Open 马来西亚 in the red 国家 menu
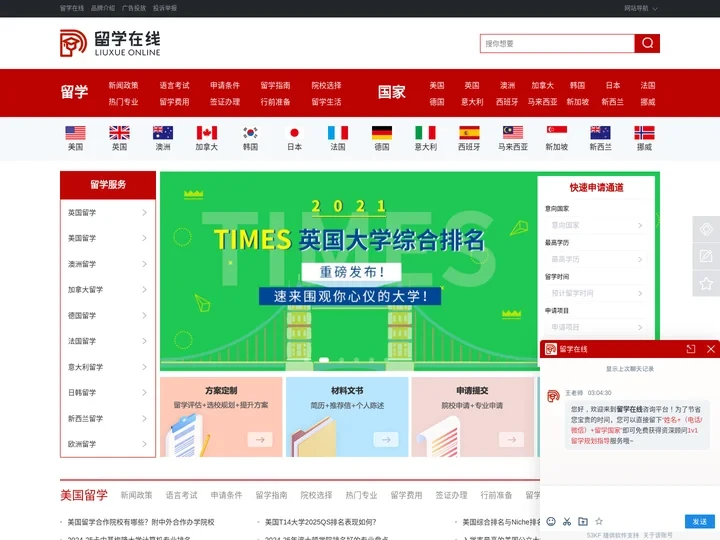This screenshot has height=540, width=720. point(542,102)
